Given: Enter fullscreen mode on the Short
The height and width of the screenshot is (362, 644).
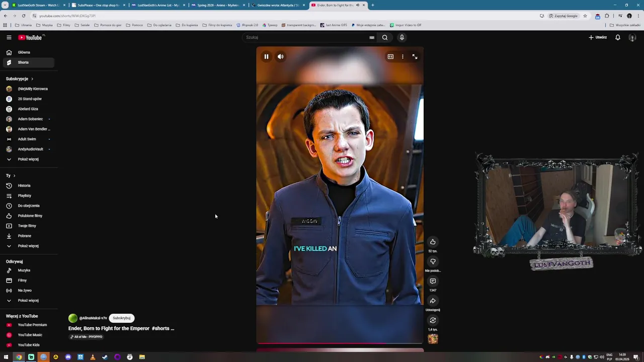Looking at the screenshot, I should click(x=415, y=57).
